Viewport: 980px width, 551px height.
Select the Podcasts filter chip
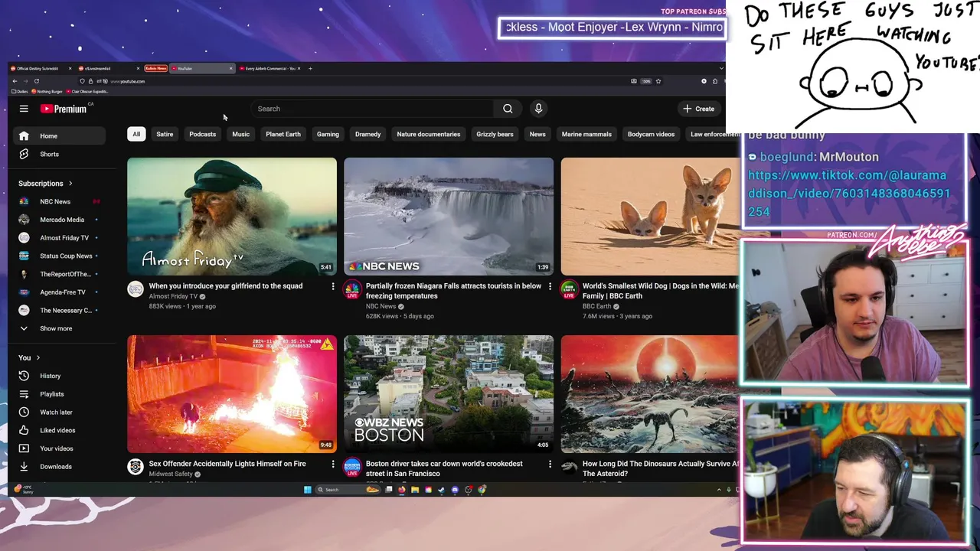pyautogui.click(x=203, y=134)
